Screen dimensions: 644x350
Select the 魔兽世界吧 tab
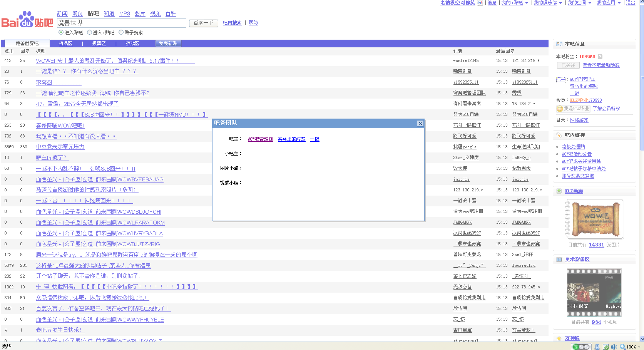point(27,44)
